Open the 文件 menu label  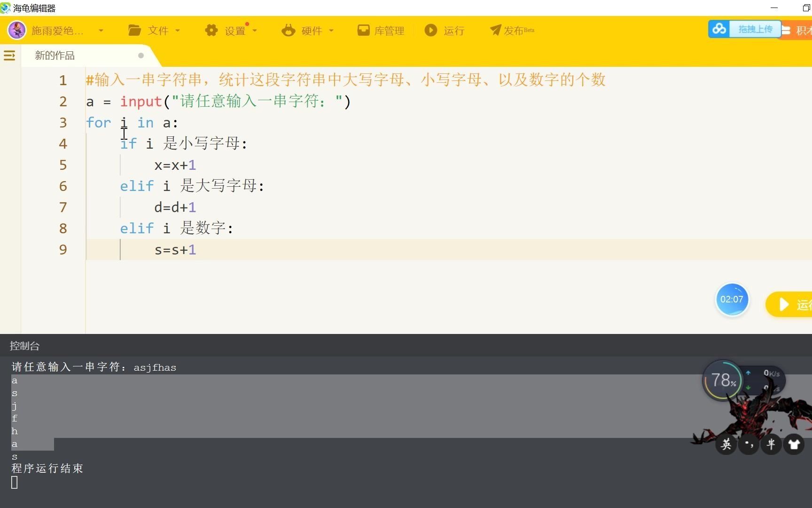(158, 31)
